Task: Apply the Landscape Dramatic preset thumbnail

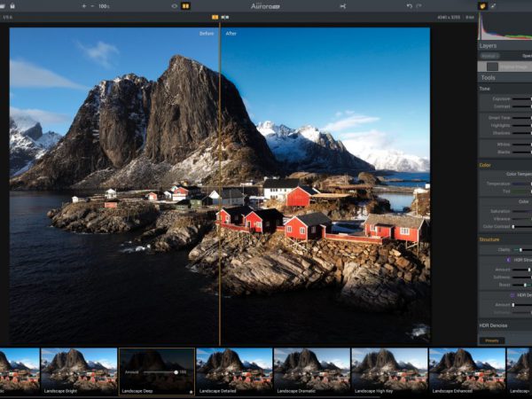Action: 311,370
